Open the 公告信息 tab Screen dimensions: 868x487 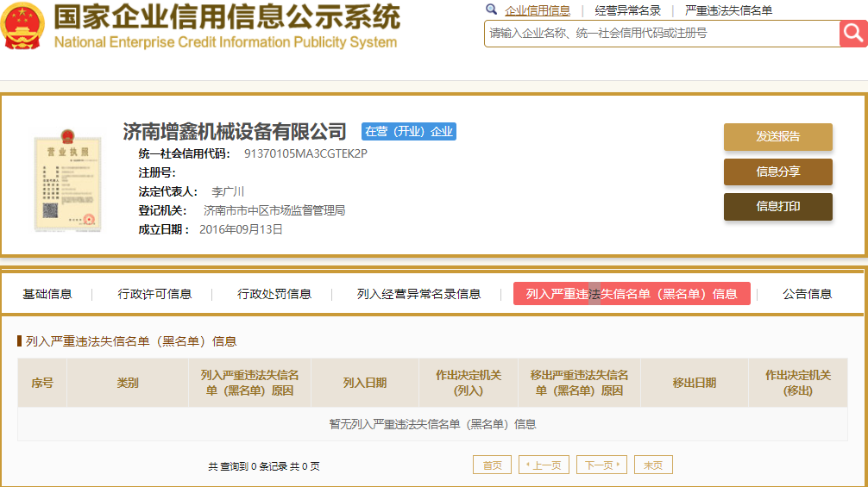point(807,294)
